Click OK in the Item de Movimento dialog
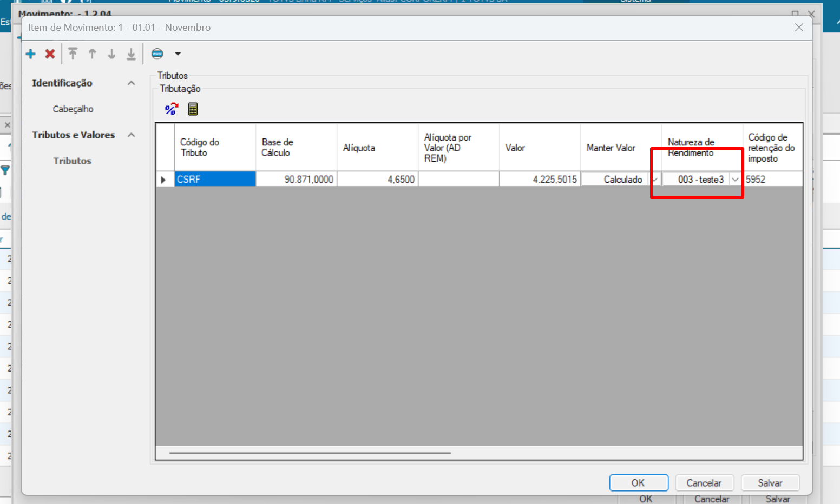This screenshot has width=840, height=504. click(x=639, y=483)
